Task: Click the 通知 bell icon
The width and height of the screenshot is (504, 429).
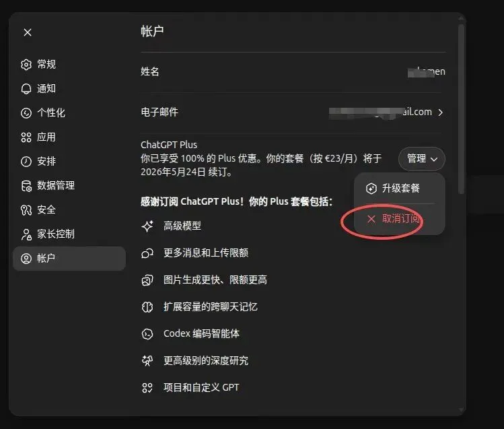Action: [x=26, y=89]
